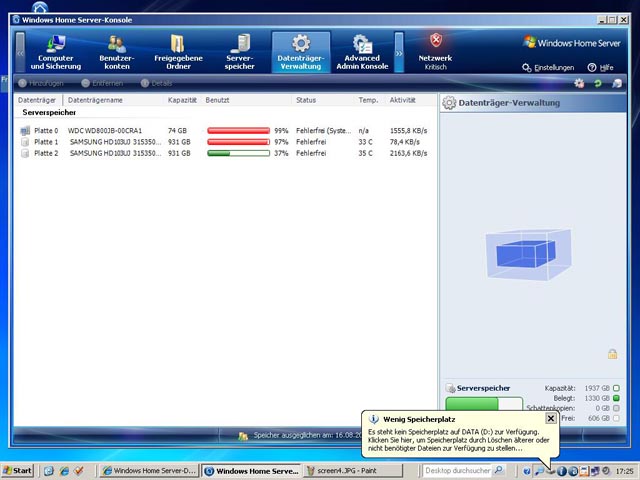Select the Platte 1 row label
The width and height of the screenshot is (640, 480).
pos(46,142)
